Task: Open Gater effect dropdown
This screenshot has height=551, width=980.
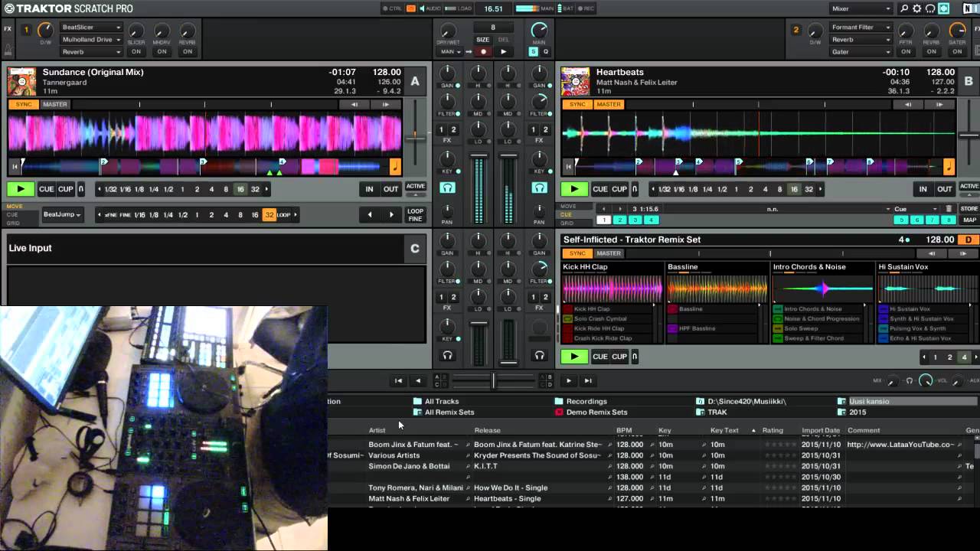Action: point(861,51)
